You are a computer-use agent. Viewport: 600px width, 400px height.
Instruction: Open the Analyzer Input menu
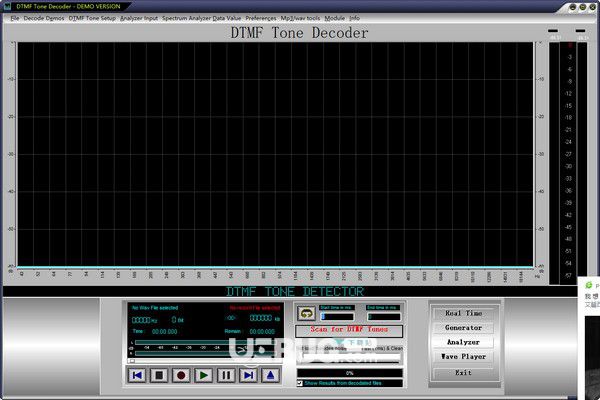[139, 18]
